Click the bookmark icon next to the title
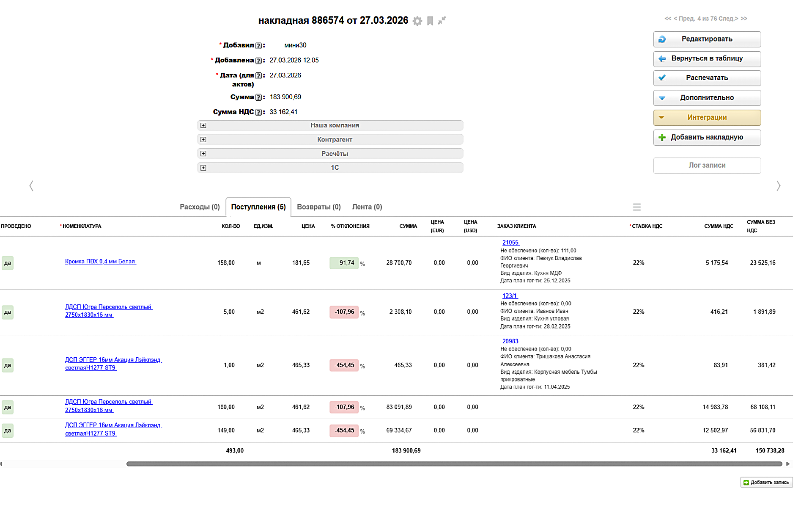The width and height of the screenshot is (812, 508). click(430, 21)
